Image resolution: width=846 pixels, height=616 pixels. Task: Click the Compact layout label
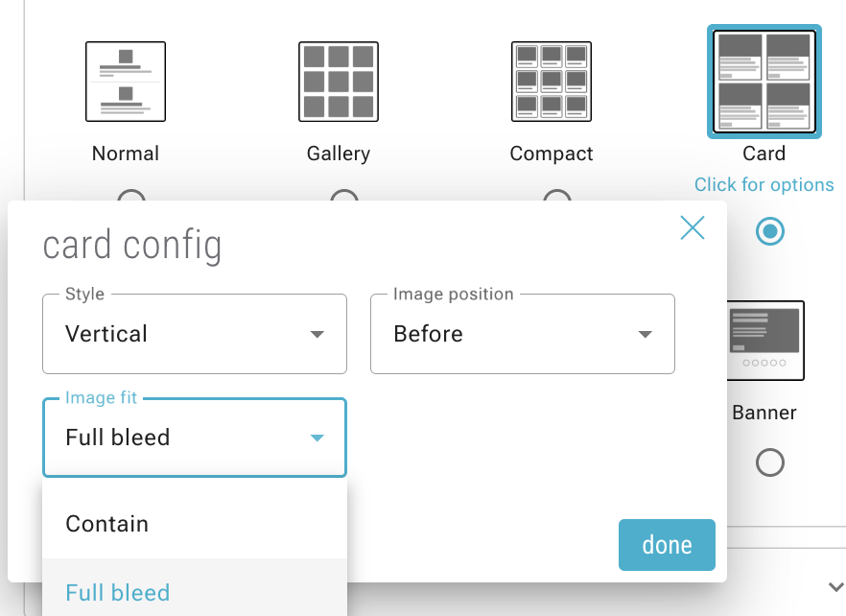(552, 154)
